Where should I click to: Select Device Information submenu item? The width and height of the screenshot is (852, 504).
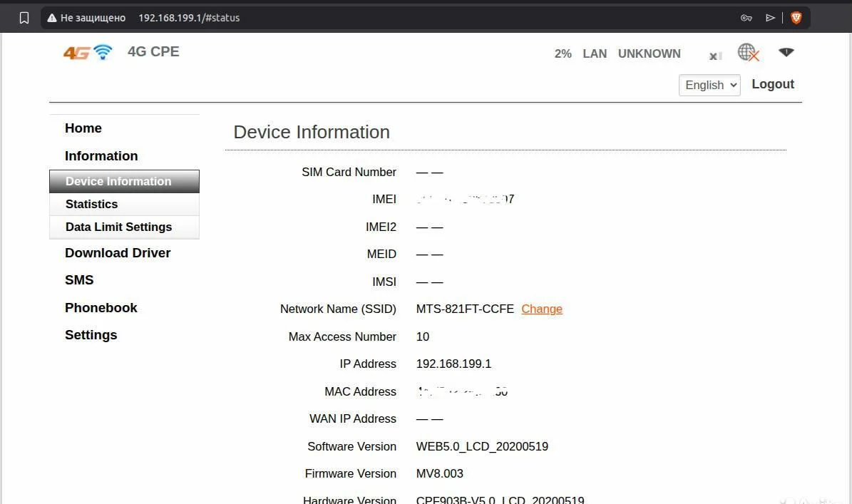(x=125, y=181)
